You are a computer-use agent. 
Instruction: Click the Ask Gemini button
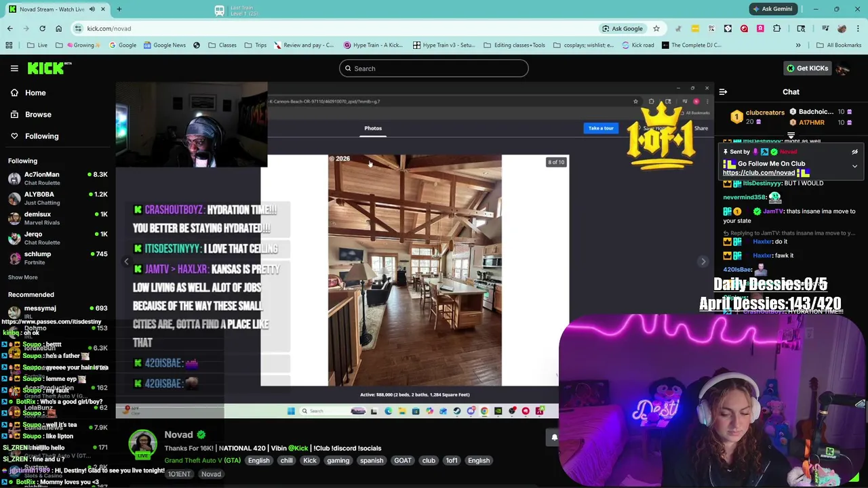click(772, 9)
